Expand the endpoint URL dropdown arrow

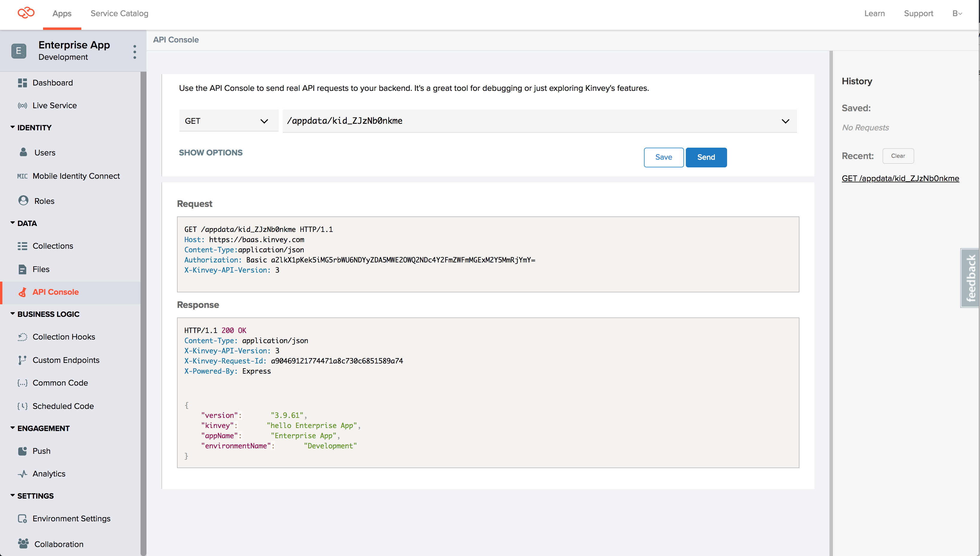click(x=785, y=121)
